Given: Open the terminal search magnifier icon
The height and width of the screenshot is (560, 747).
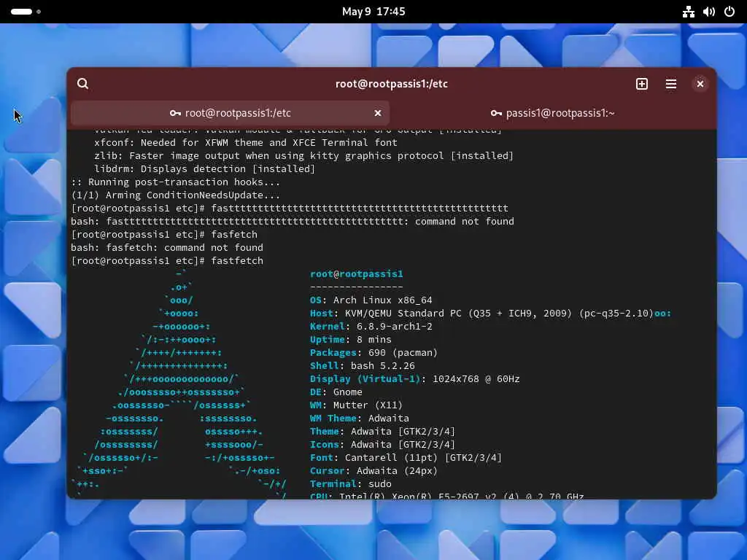Looking at the screenshot, I should point(82,84).
